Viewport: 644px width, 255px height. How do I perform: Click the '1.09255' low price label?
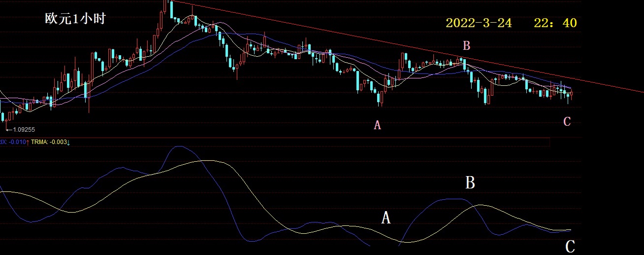(x=24, y=130)
